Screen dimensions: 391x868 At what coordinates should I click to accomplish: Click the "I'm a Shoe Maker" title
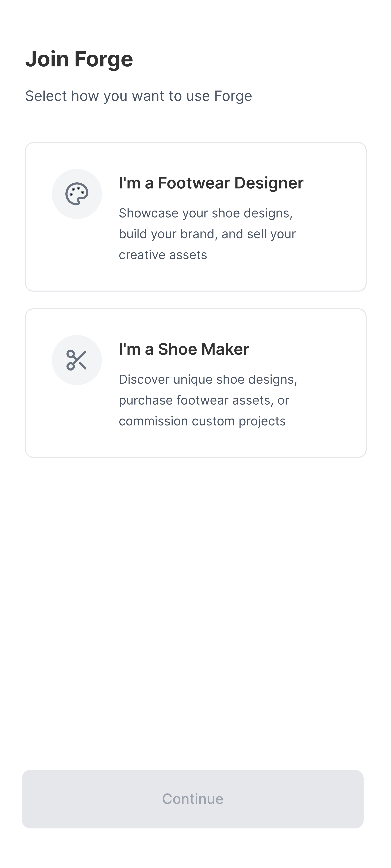(184, 349)
